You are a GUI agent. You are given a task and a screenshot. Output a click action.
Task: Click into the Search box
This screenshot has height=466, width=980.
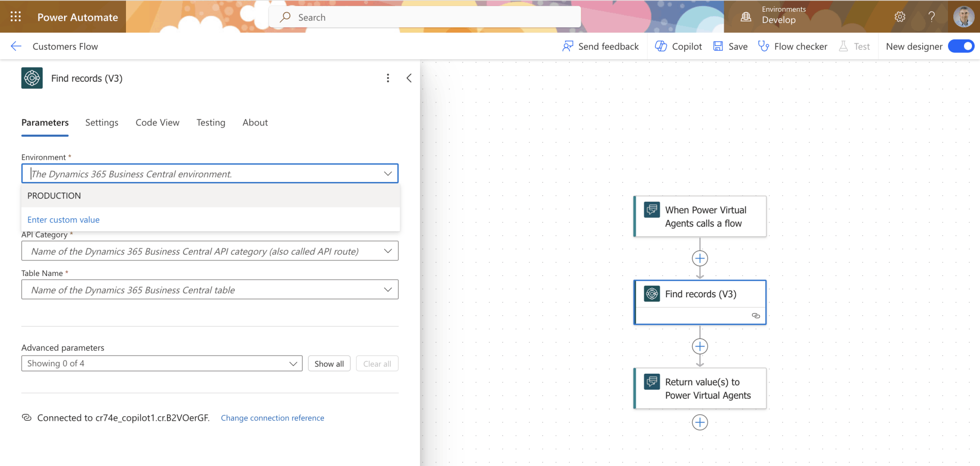tap(425, 17)
